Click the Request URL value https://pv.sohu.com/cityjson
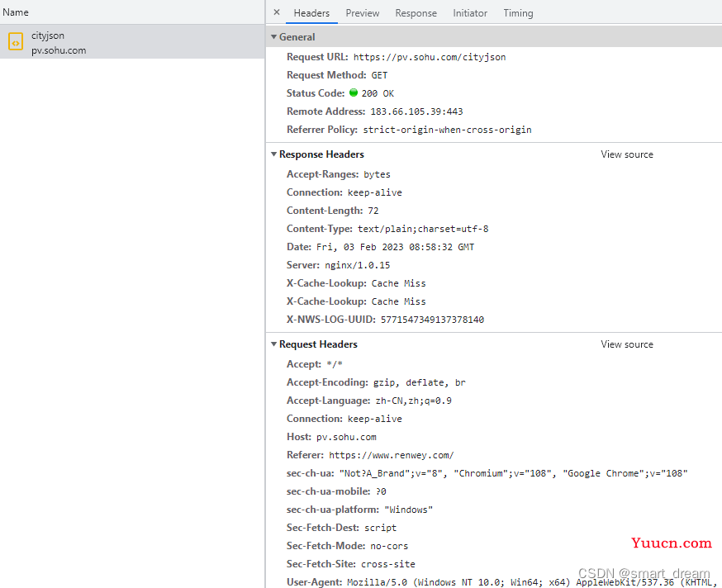 point(430,57)
